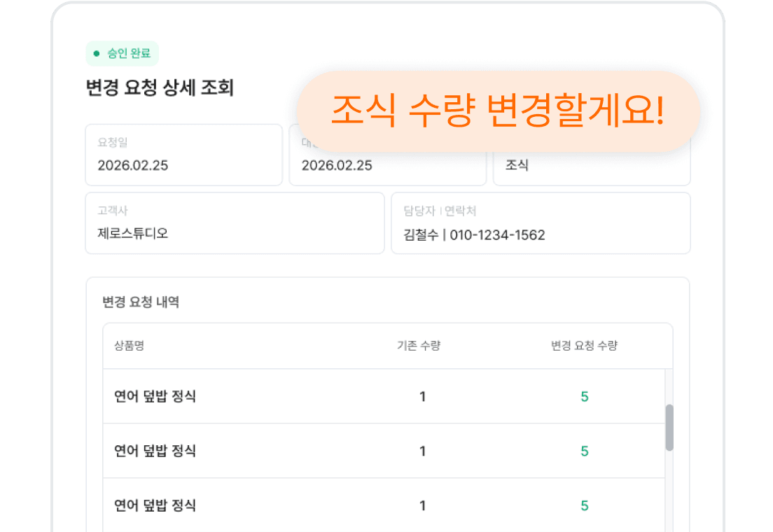The image size is (773, 532).
Task: Click the phone number 010-1234-1562
Action: point(497,235)
